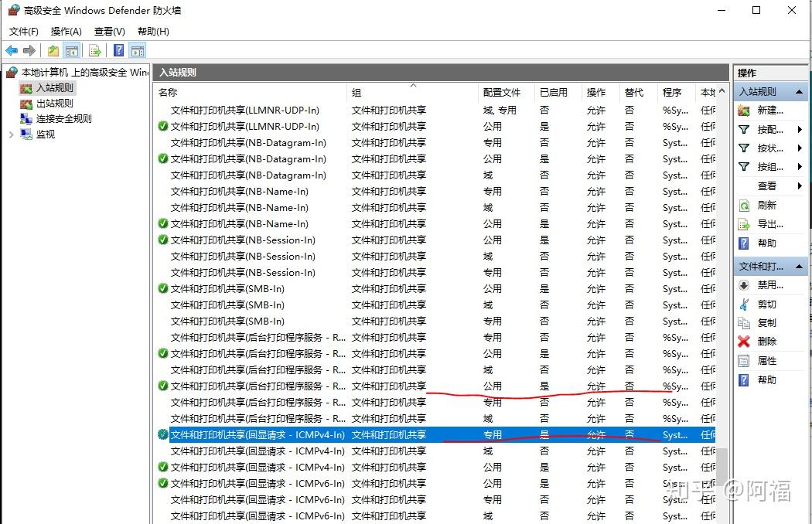Collapse the 入站规则 section in Actions pane
This screenshot has height=524, width=812.
pos(798,91)
